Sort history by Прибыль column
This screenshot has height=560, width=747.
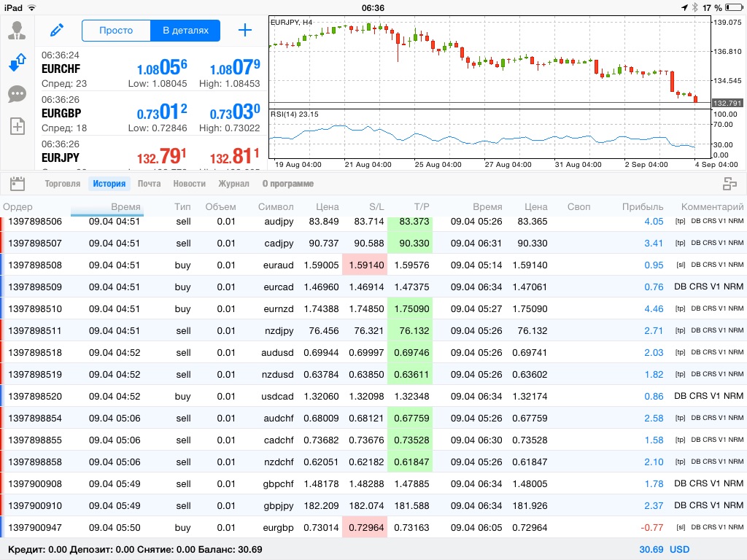tap(643, 206)
